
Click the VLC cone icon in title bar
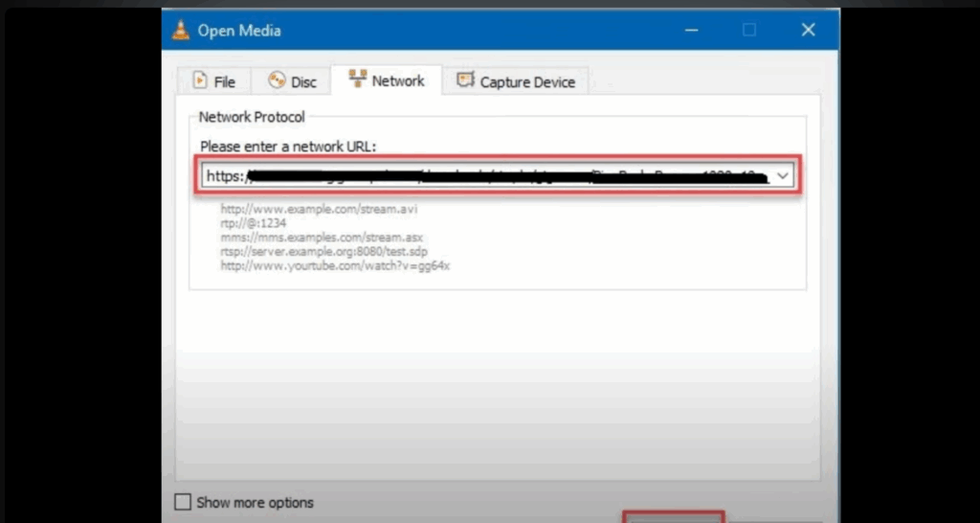pyautogui.click(x=181, y=31)
